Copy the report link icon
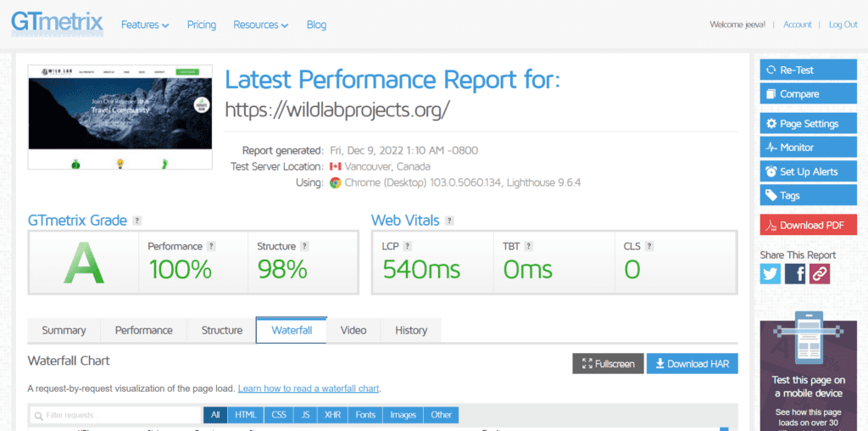The width and height of the screenshot is (868, 431). 820,274
